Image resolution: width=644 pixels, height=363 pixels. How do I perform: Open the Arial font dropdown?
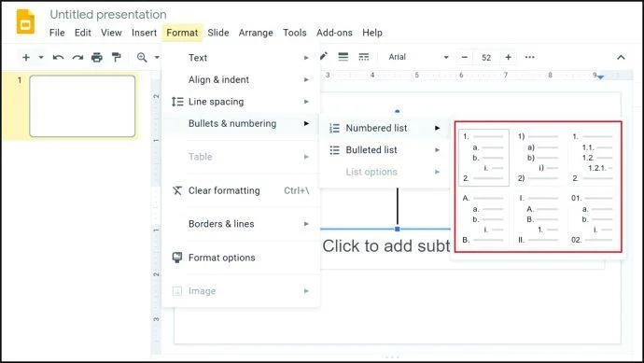[x=418, y=57]
